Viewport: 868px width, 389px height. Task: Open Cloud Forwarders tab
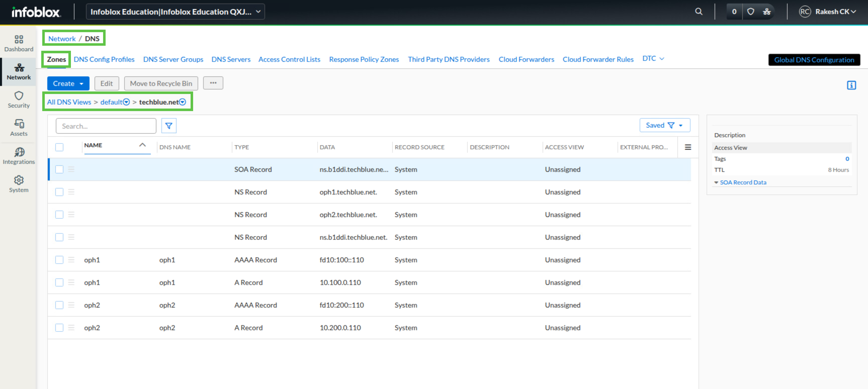(526, 59)
